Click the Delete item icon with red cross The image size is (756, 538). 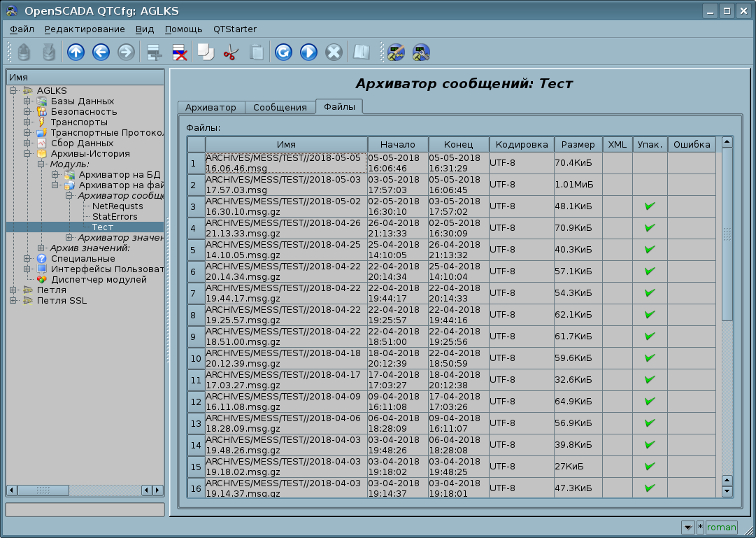click(180, 52)
